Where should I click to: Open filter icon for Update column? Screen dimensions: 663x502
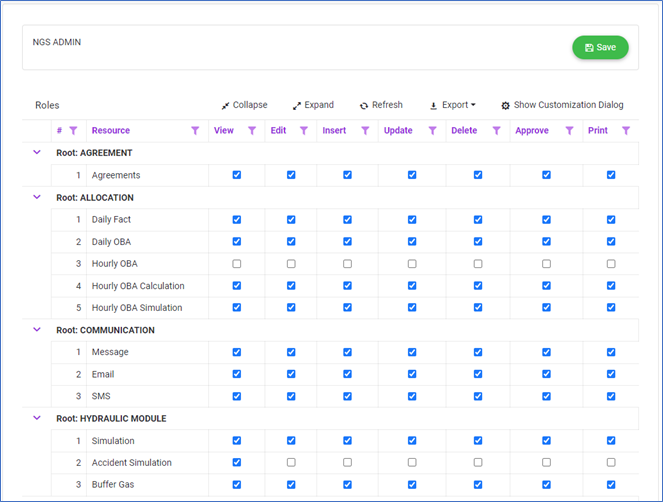431,131
